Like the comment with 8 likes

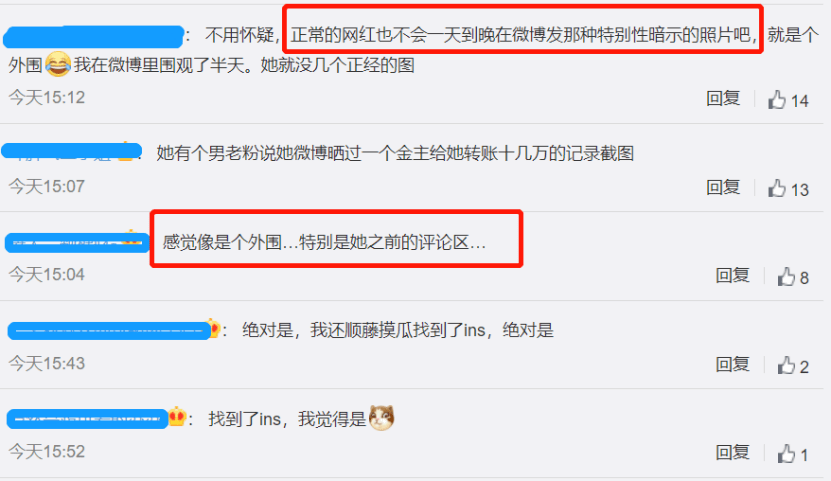786,277
